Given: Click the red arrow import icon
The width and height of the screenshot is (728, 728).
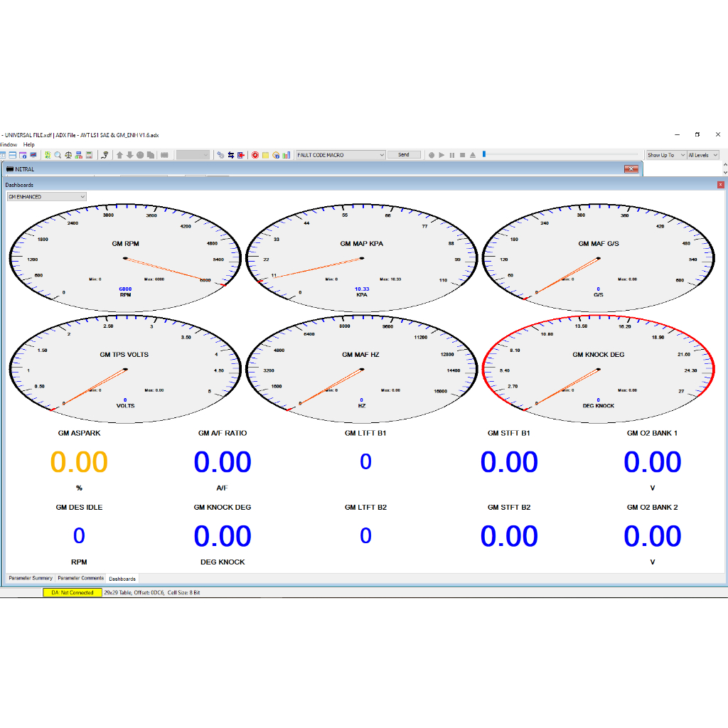Looking at the screenshot, I should [240, 155].
